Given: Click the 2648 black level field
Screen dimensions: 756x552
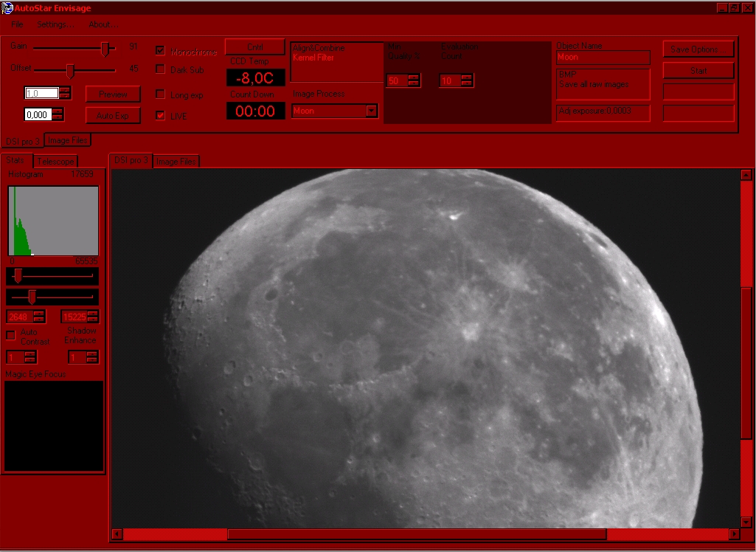Looking at the screenshot, I should 19,317.
